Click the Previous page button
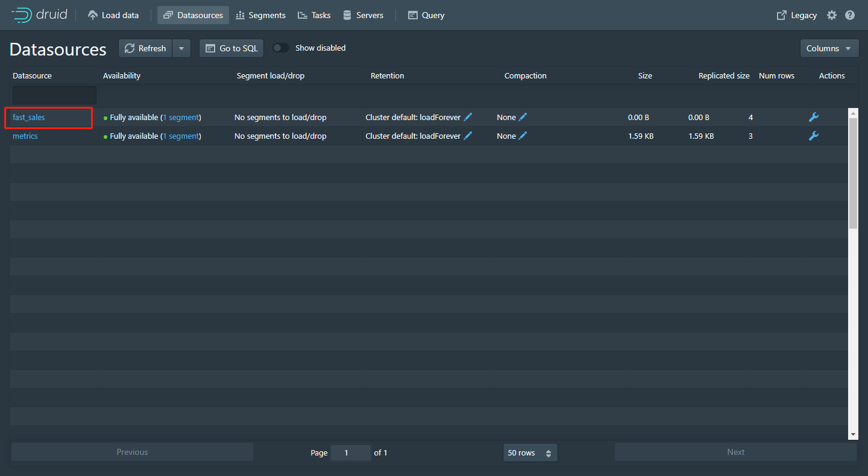This screenshot has width=868, height=476. coord(132,452)
